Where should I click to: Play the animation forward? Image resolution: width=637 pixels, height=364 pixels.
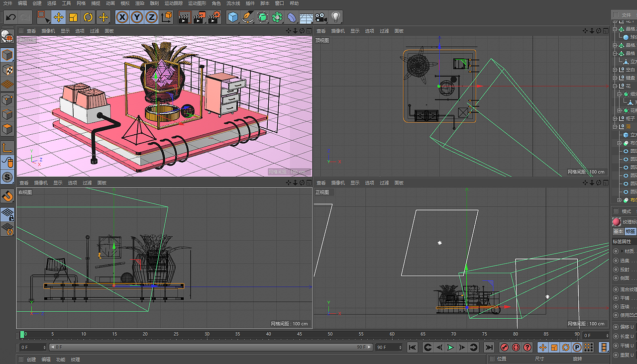[450, 348]
